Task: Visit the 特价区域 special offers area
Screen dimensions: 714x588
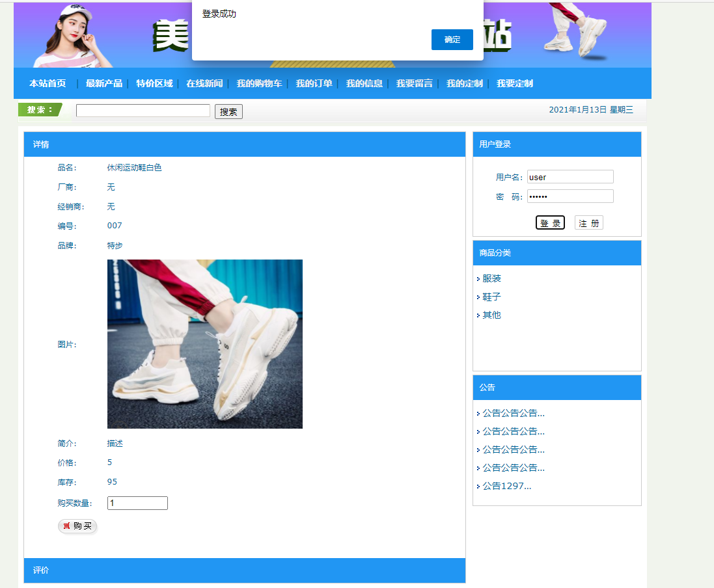Action: tap(154, 83)
